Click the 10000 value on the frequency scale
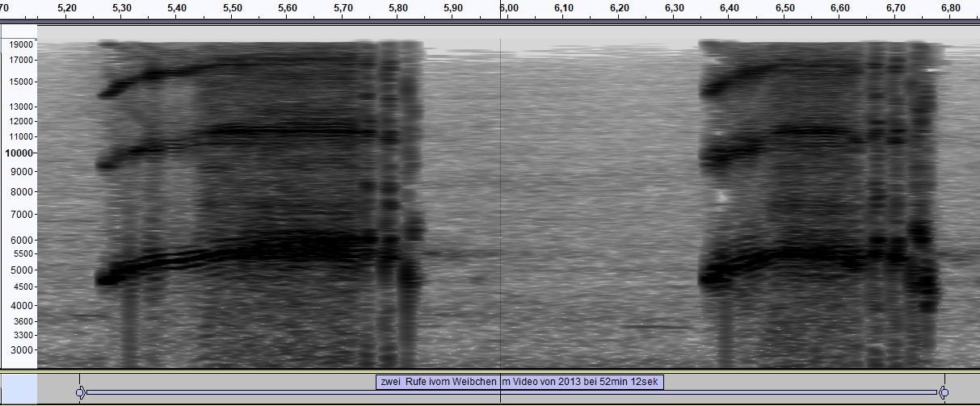This screenshot has height=406, width=980. [x=19, y=153]
